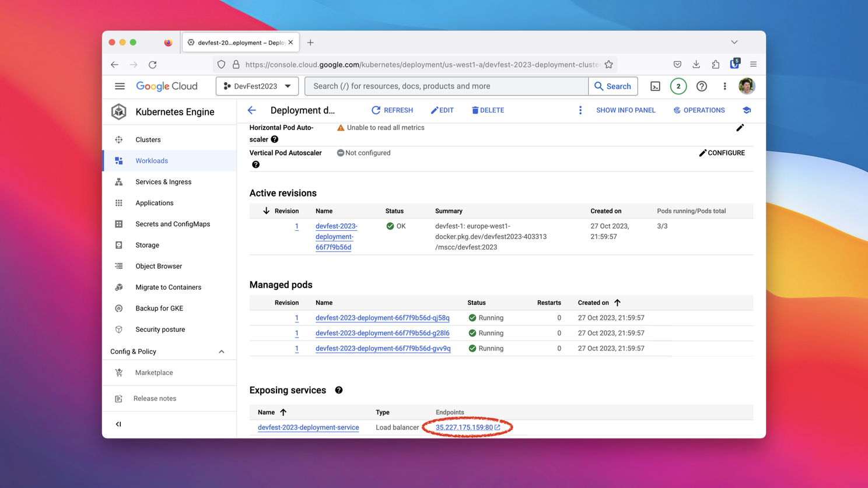Viewport: 868px width, 488px height.
Task: Show help for Horizontal Pod Autoscaler
Action: click(x=274, y=139)
